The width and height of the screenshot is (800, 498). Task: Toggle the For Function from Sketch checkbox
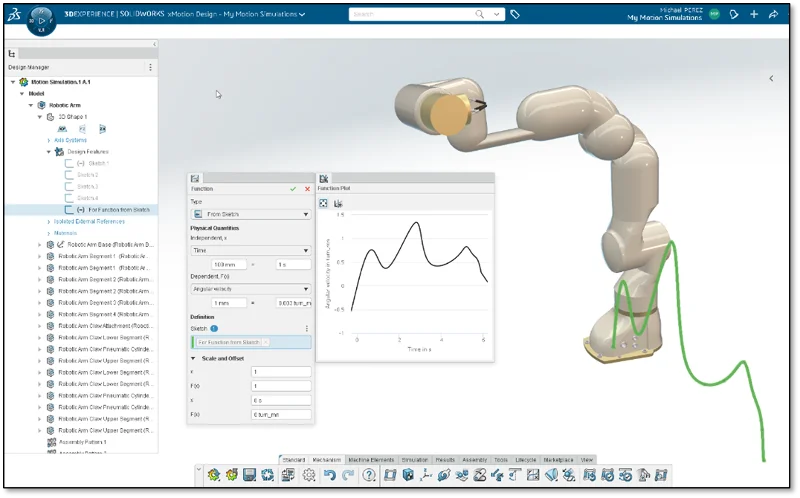69,210
